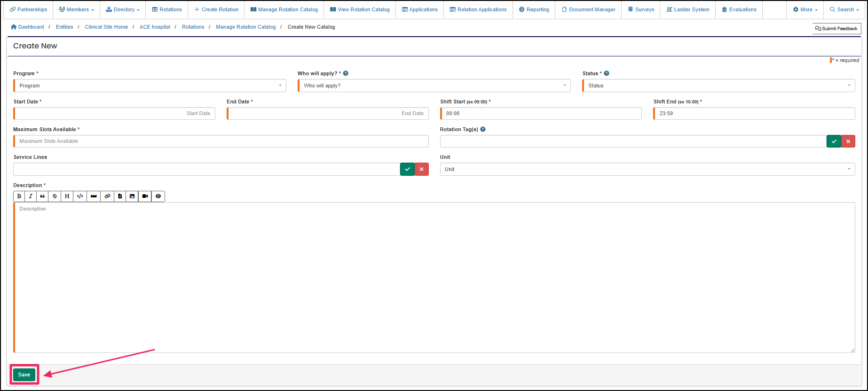Open the Who will apply dropdown
Viewport: 868px width, 391px height.
(434, 86)
